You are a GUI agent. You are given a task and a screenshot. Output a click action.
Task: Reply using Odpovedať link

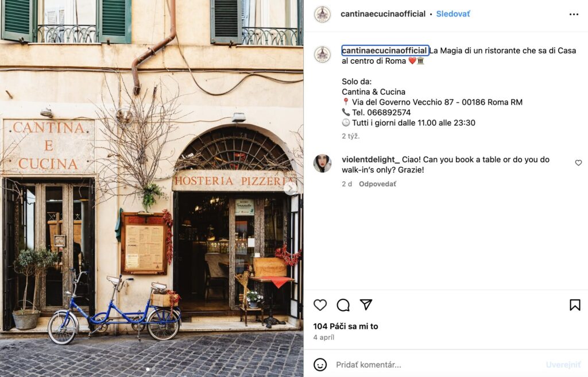click(x=377, y=184)
